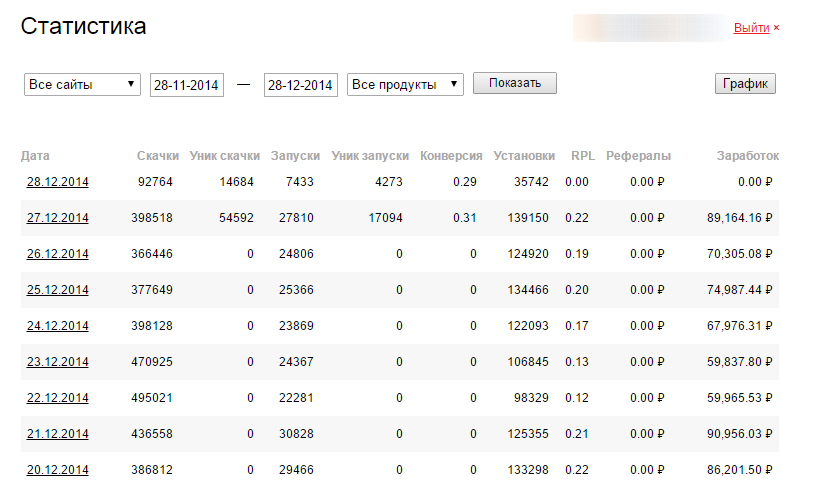
Task: Click the end date field 28-12-2014
Action: click(301, 85)
